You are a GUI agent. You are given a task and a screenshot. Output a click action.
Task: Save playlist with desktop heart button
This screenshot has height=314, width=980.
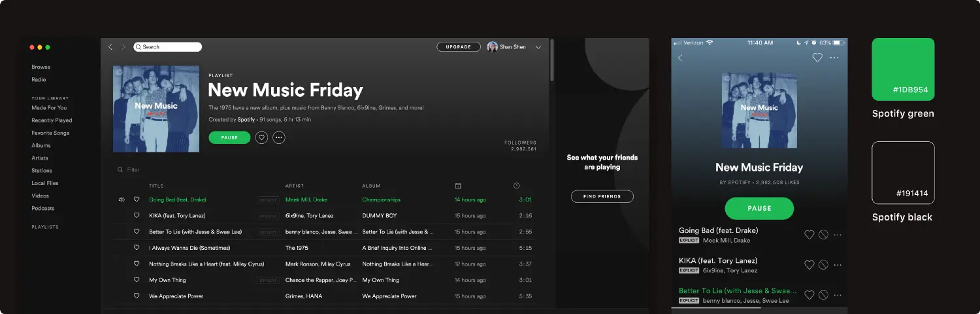point(262,137)
